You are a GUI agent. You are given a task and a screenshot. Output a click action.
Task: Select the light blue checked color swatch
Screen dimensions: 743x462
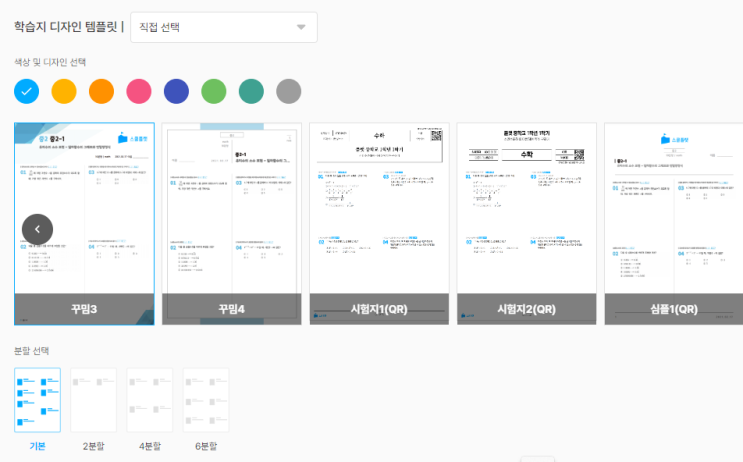27,91
